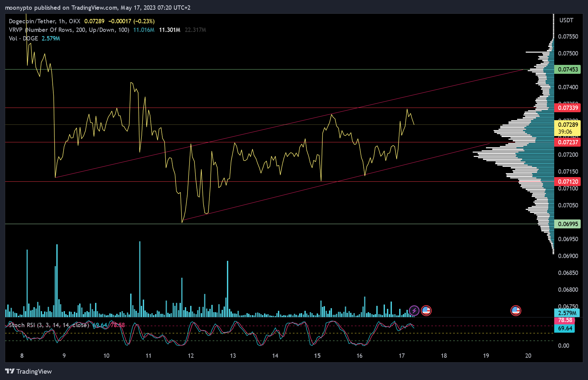Click the 11.301M VRVP down volume value
Viewport: 588px width, 380px height.
pyautogui.click(x=170, y=30)
